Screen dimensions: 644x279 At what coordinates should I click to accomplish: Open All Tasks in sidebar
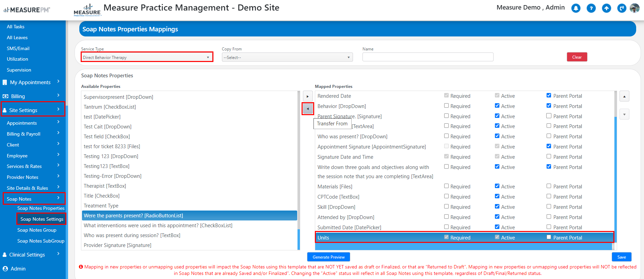point(16,27)
